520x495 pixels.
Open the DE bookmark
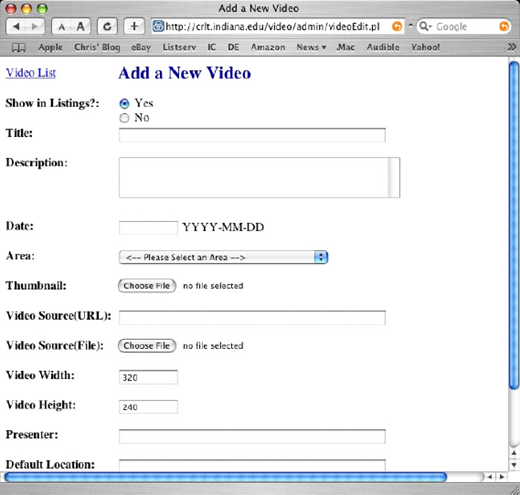[233, 47]
